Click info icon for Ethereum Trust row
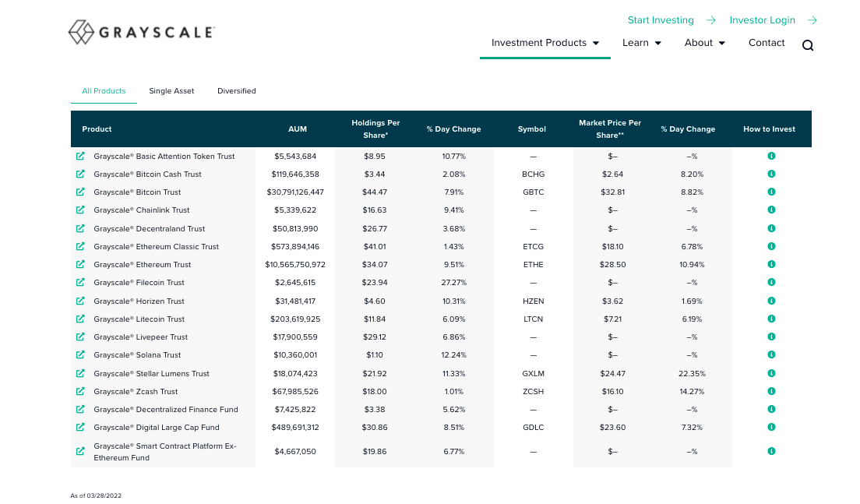 click(771, 264)
